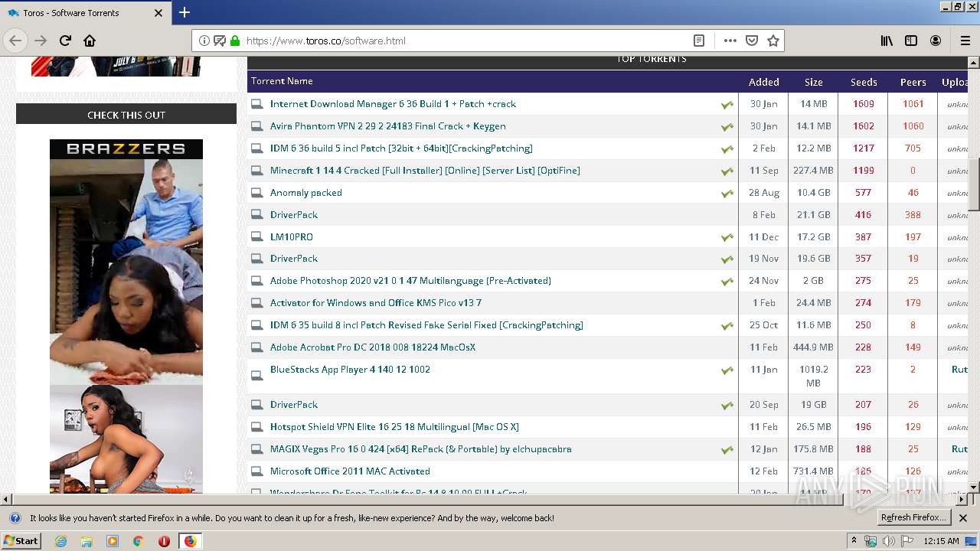
Task: Launch the media player taskbar icon
Action: [x=113, y=541]
